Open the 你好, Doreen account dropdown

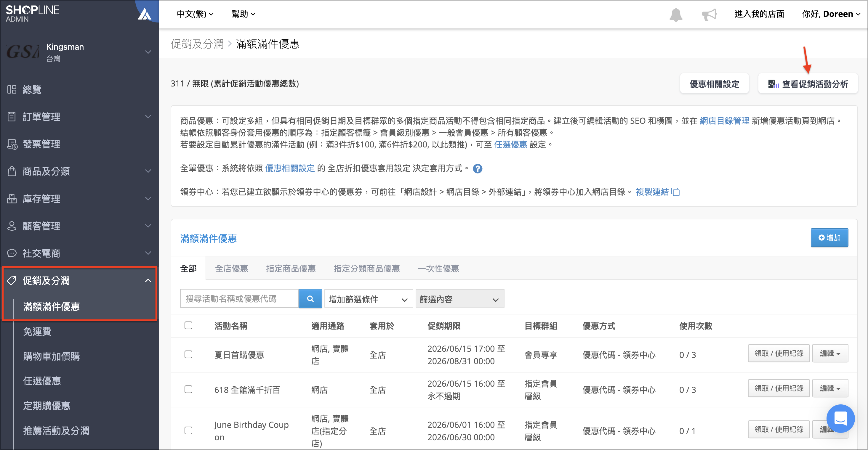tap(831, 14)
